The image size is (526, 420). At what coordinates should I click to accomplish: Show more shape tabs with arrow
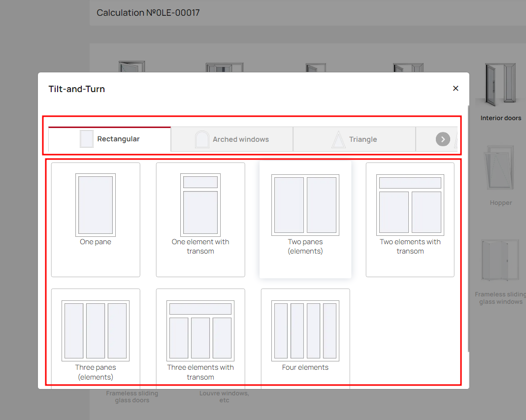(443, 139)
